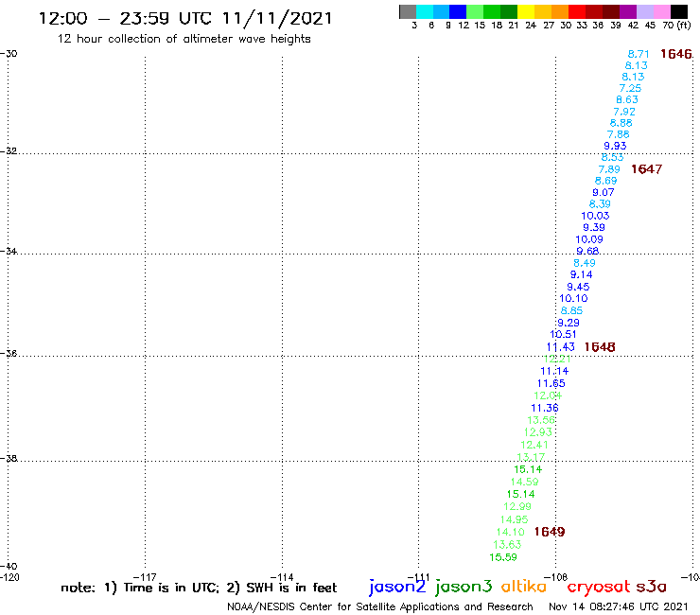The image size is (700, 615).
Task: Select the 'jason2' satellite legend label
Action: (x=397, y=587)
